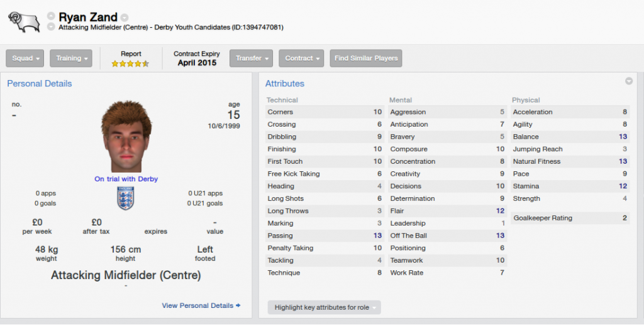The width and height of the screenshot is (644, 325).
Task: Click the up arrow beside player name
Action: (x=51, y=16)
